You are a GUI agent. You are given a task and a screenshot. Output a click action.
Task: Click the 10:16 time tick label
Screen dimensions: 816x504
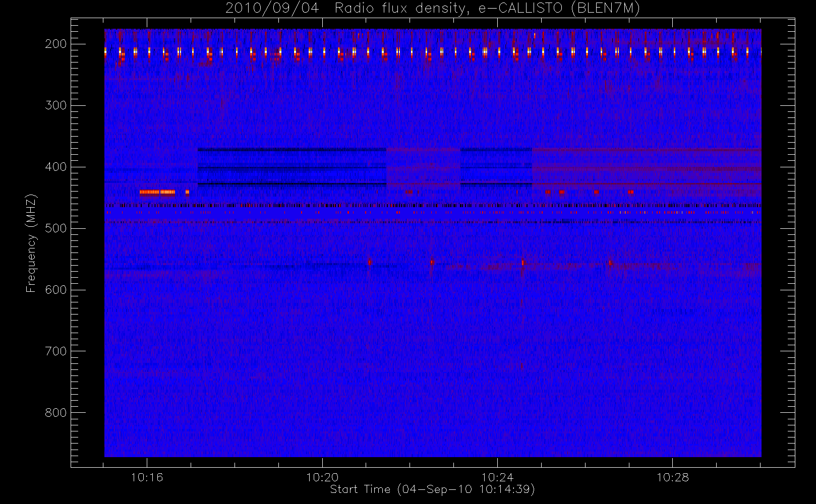pos(147,477)
